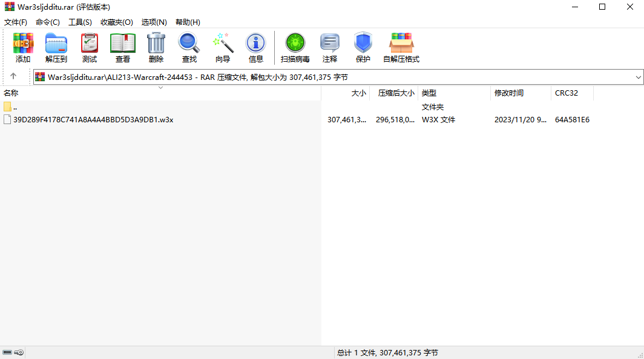Image resolution: width=644 pixels, height=359 pixels.
Task: Sort by 修改时间 column header
Action: pyautogui.click(x=521, y=93)
